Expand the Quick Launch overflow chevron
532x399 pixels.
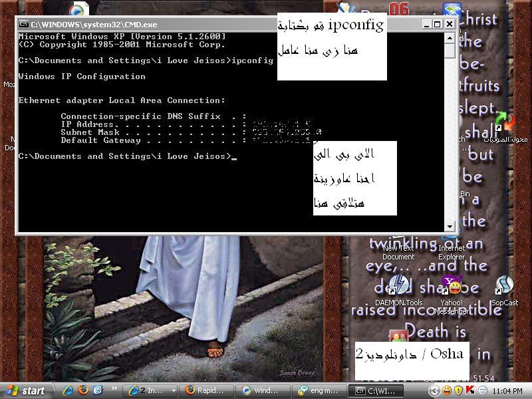pyautogui.click(x=114, y=388)
